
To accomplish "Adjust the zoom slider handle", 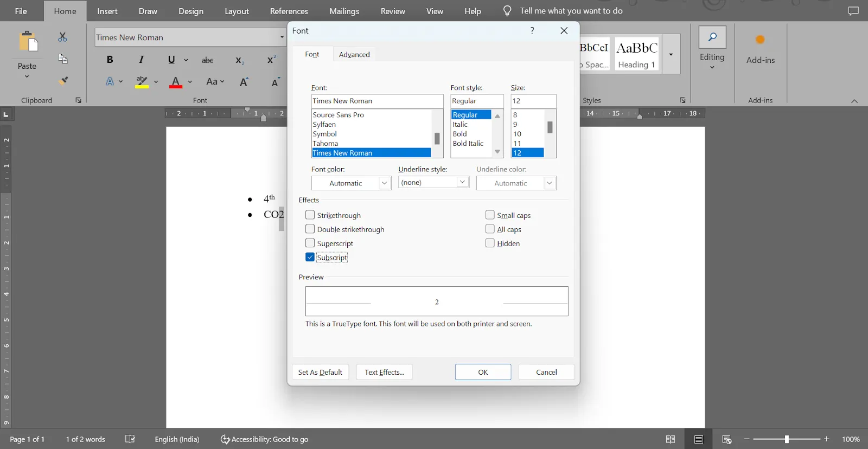I will 787,439.
